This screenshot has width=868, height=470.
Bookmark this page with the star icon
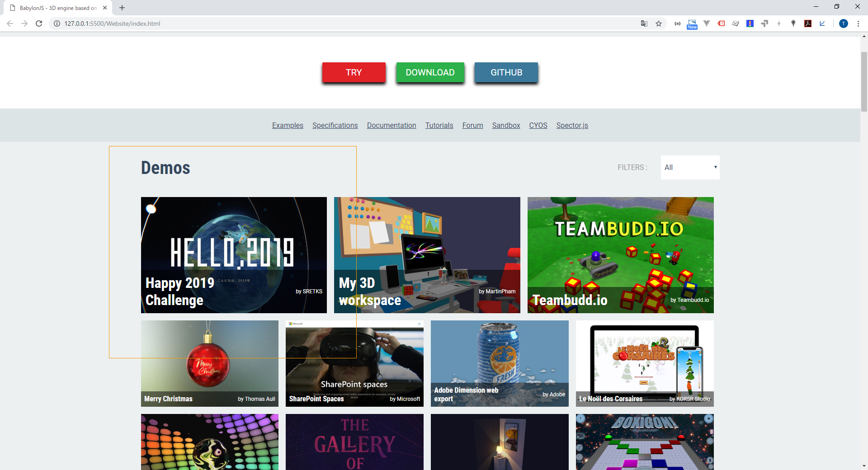click(x=659, y=23)
